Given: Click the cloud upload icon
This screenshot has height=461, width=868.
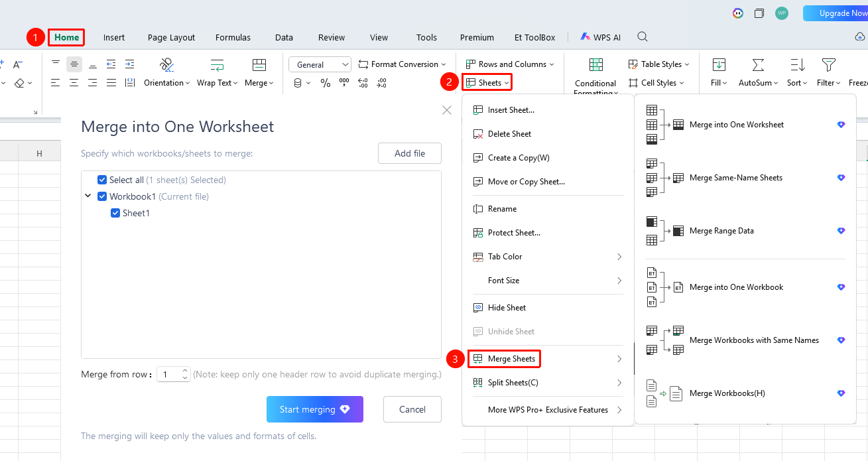Looking at the screenshot, I should click(x=860, y=37).
